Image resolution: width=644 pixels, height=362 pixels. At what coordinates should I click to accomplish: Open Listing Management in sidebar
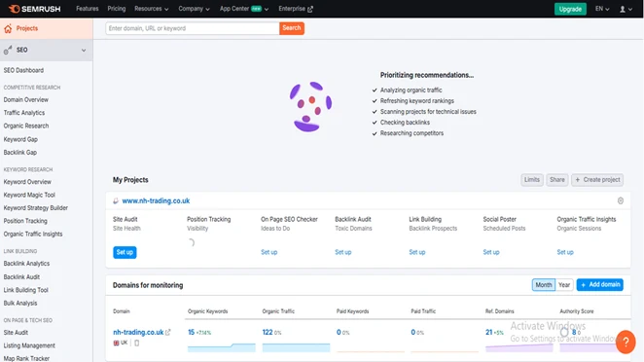click(29, 345)
